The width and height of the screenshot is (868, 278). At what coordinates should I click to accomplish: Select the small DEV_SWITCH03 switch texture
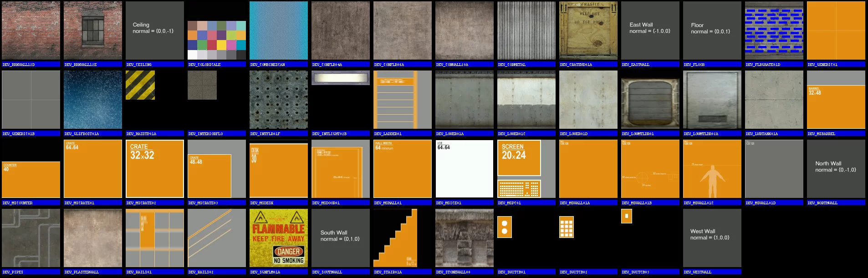pos(627,216)
